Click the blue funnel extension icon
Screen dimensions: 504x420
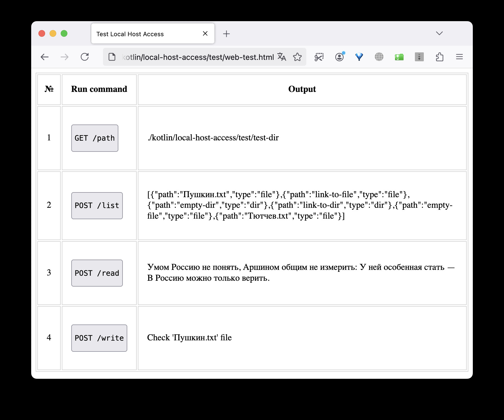point(359,57)
